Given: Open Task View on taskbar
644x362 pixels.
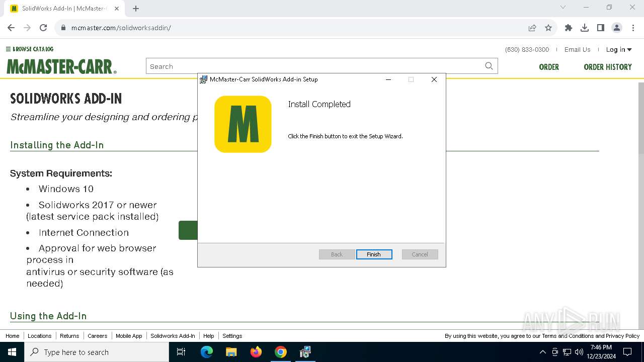Looking at the screenshot, I should (181, 352).
